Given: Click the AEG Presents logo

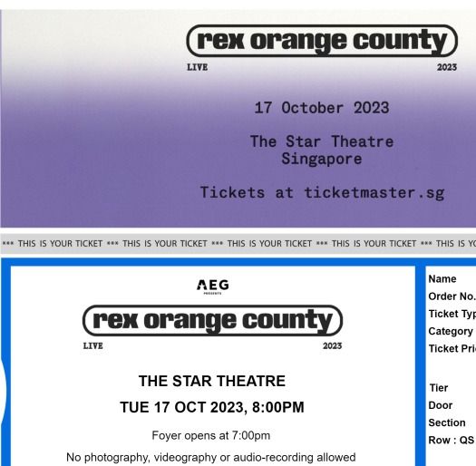Looking at the screenshot, I should pos(213,286).
